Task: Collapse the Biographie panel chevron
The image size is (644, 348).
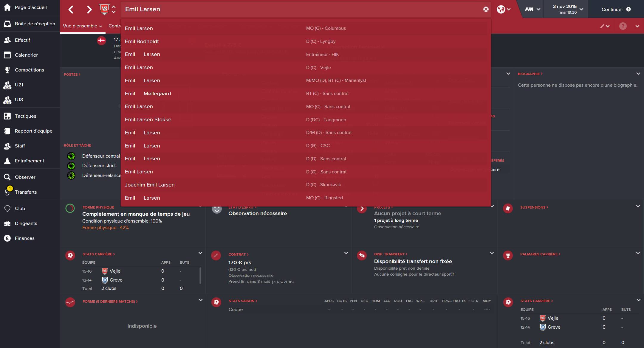Action: tap(638, 74)
